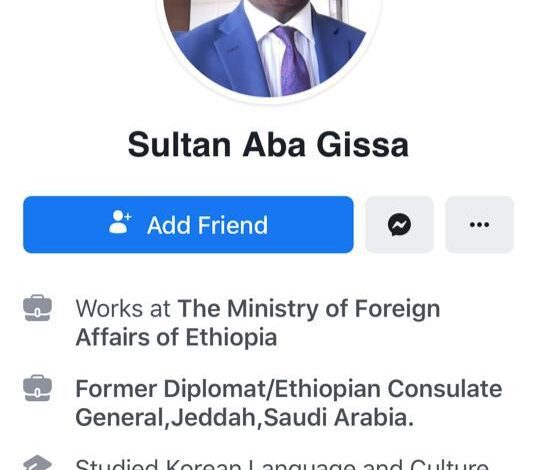The width and height of the screenshot is (537, 470).
Task: Open the three-dots more options menu
Action: point(479,225)
